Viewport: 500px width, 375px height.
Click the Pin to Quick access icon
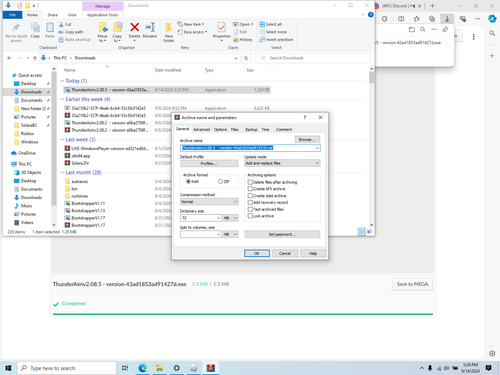coord(16,27)
